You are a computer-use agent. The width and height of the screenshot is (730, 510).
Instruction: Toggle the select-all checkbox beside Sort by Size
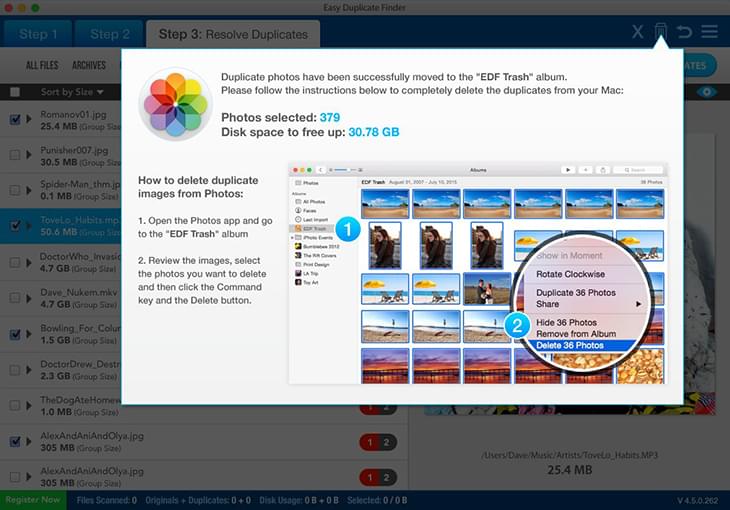coord(15,92)
